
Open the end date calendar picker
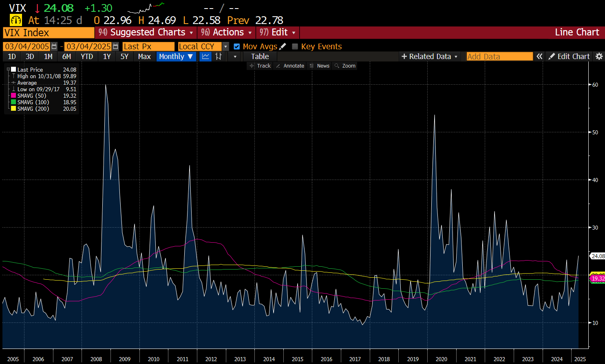[115, 46]
